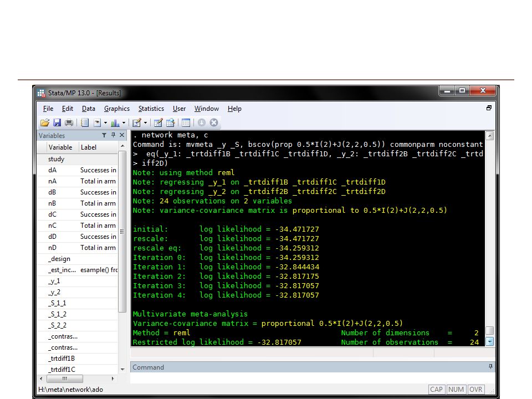Viewport: 532px width, 399px height.
Task: Select the nC variable row
Action: point(78,226)
